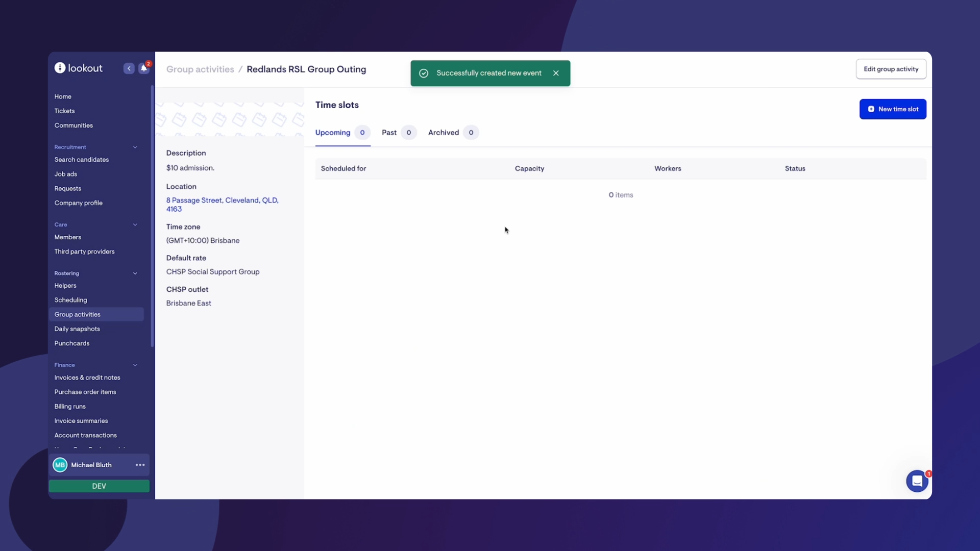
Task: Click the Edit group activity button
Action: tap(891, 69)
